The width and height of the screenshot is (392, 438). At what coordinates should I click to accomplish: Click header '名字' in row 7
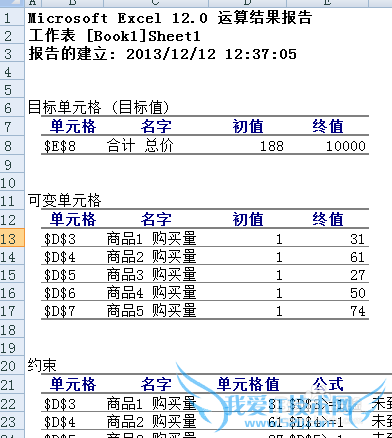pyautogui.click(x=156, y=126)
